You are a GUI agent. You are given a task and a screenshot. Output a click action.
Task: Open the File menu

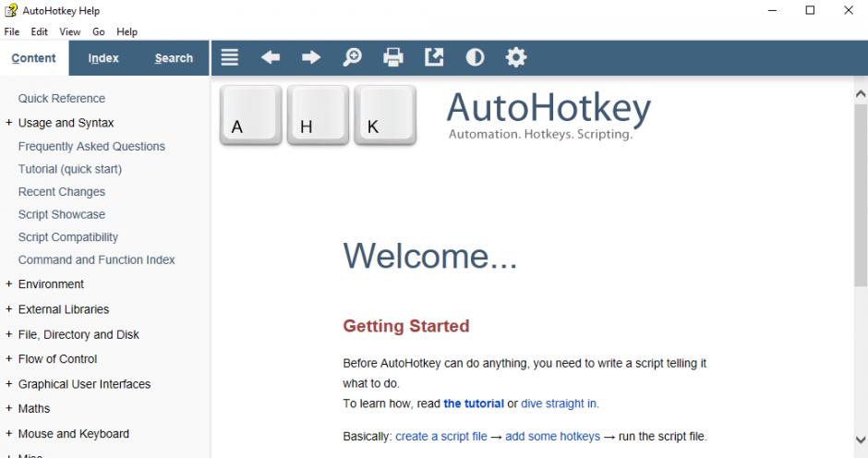click(x=12, y=31)
